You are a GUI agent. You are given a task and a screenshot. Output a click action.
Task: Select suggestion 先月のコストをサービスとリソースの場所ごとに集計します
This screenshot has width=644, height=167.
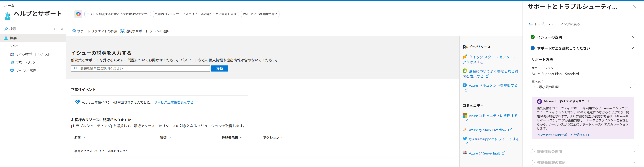pyautogui.click(x=196, y=14)
